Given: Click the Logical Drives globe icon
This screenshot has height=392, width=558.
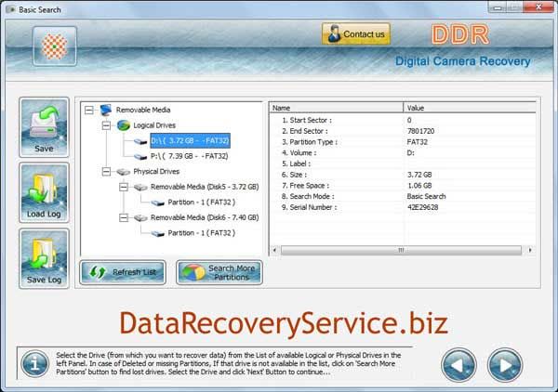Looking at the screenshot, I should click(x=124, y=125).
